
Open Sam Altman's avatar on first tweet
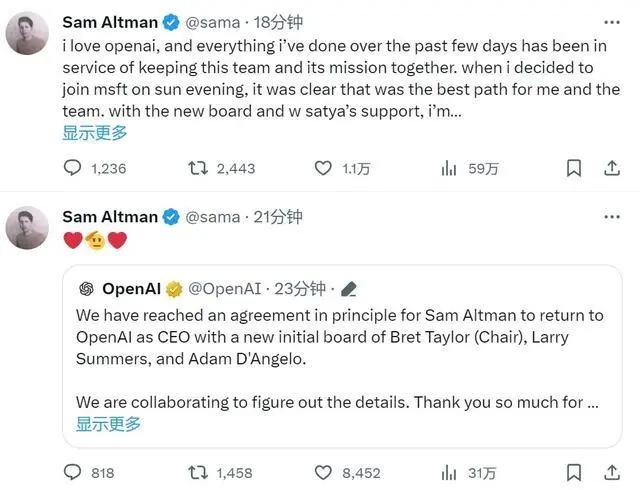coord(27,34)
